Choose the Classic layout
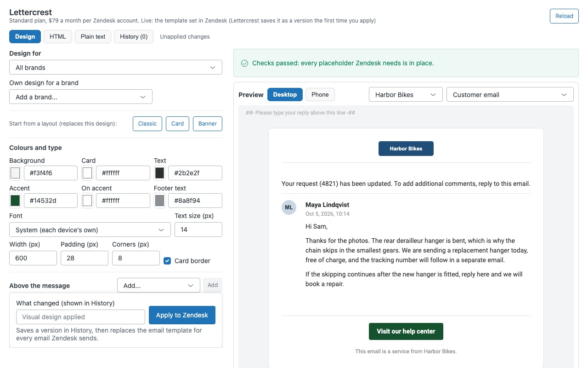The height and width of the screenshot is (368, 588). coord(147,123)
